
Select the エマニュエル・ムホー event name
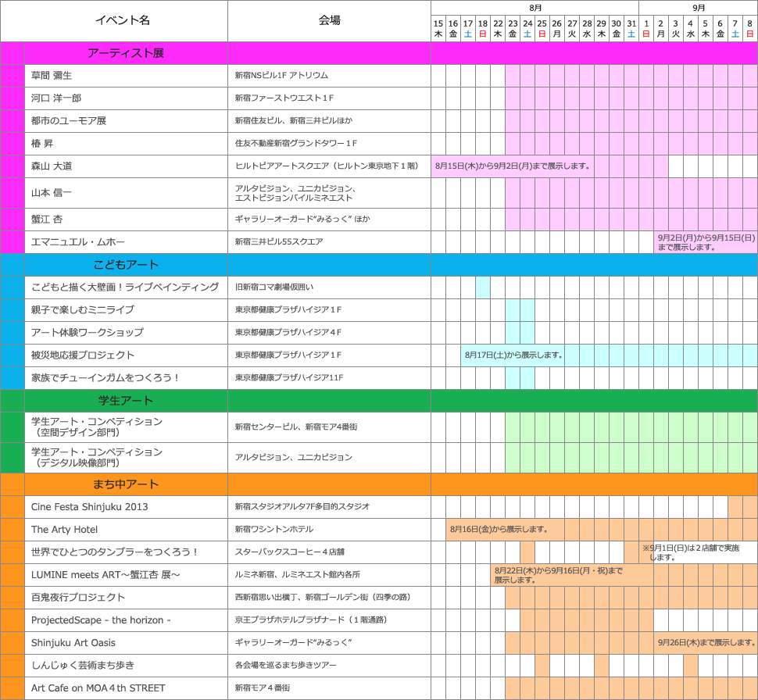(x=77, y=242)
